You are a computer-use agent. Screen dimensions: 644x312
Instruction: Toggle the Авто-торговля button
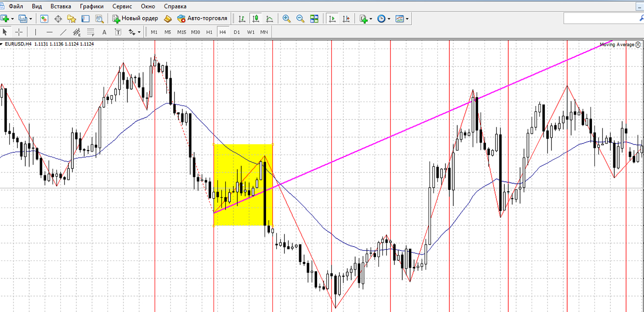click(x=202, y=19)
